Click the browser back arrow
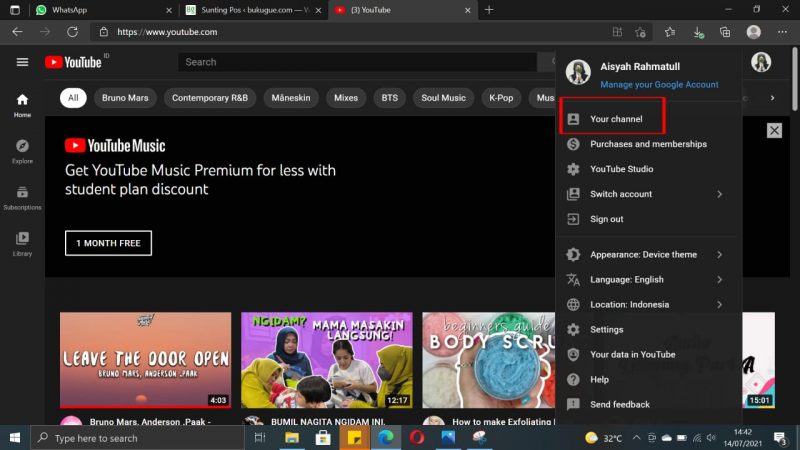The width and height of the screenshot is (800, 450). click(17, 32)
